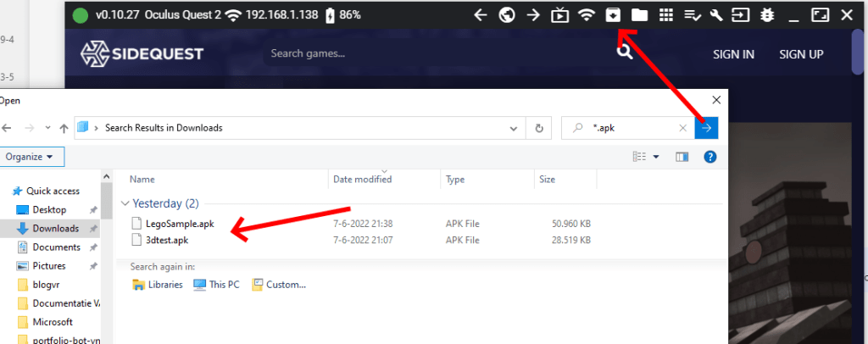Image resolution: width=868 pixels, height=344 pixels.
Task: Open the tasks checklist icon
Action: [692, 15]
